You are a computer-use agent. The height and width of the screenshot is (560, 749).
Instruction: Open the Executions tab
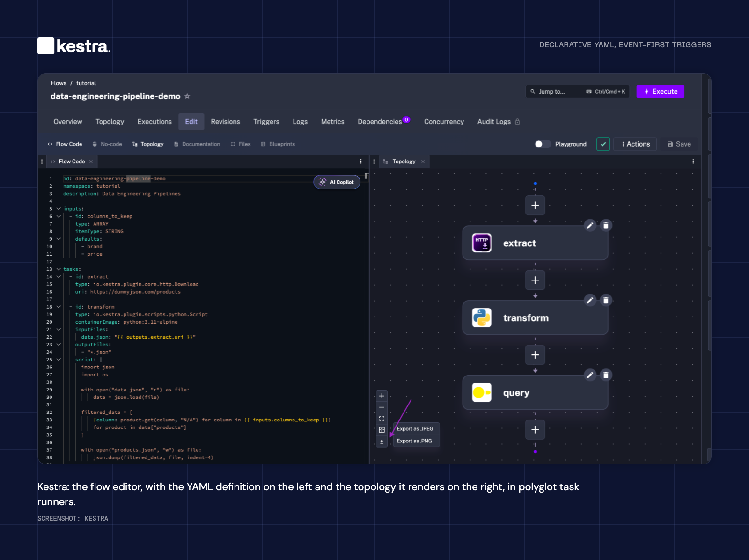coord(154,122)
